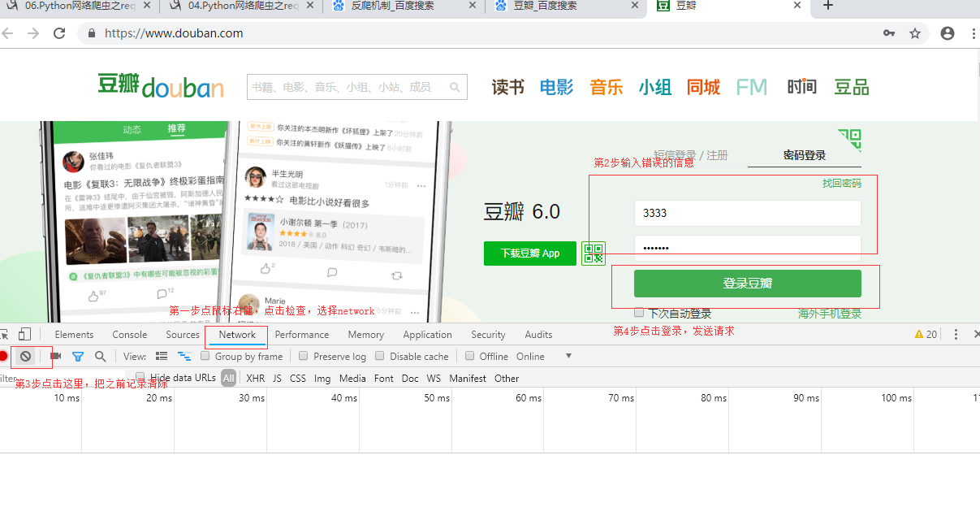The width and height of the screenshot is (980, 507).
Task: Open DevTools three-dot customize menu
Action: pyautogui.click(x=956, y=334)
